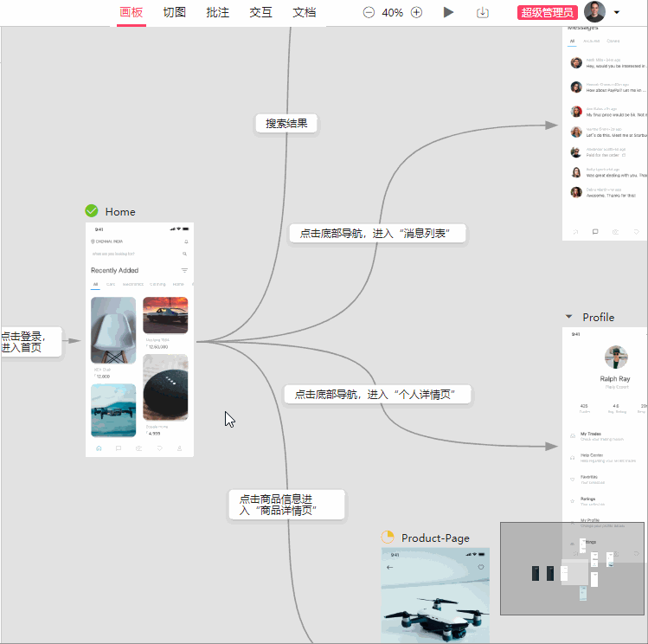Click the drone thumbnail in Home artboard
Viewport: 648px width, 644px height.
113,410
